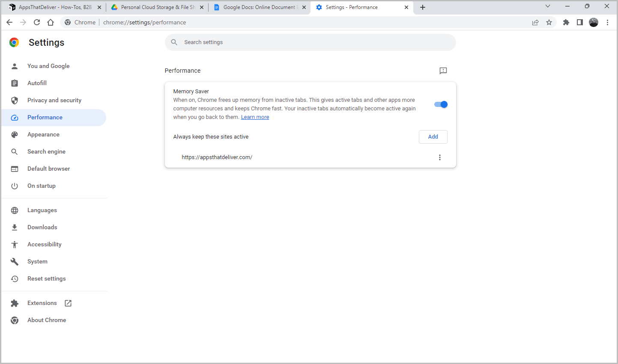
Task: Toggle Memory Saver off
Action: [441, 104]
